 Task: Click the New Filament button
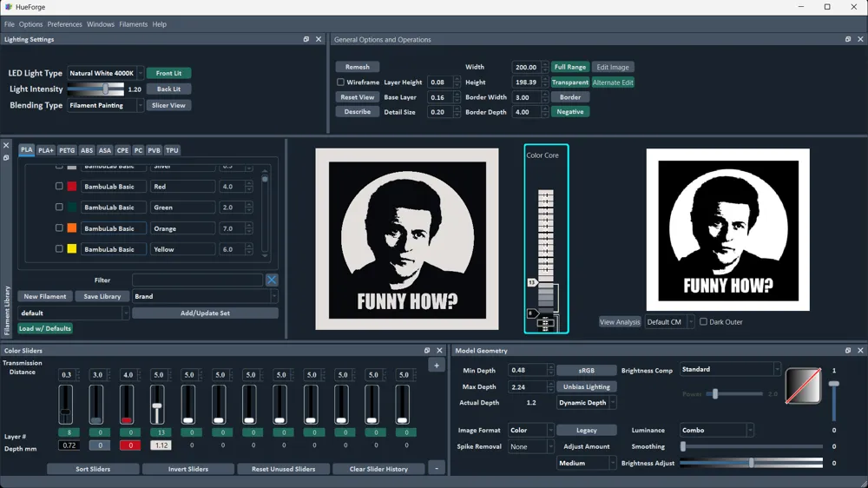pyautogui.click(x=45, y=296)
